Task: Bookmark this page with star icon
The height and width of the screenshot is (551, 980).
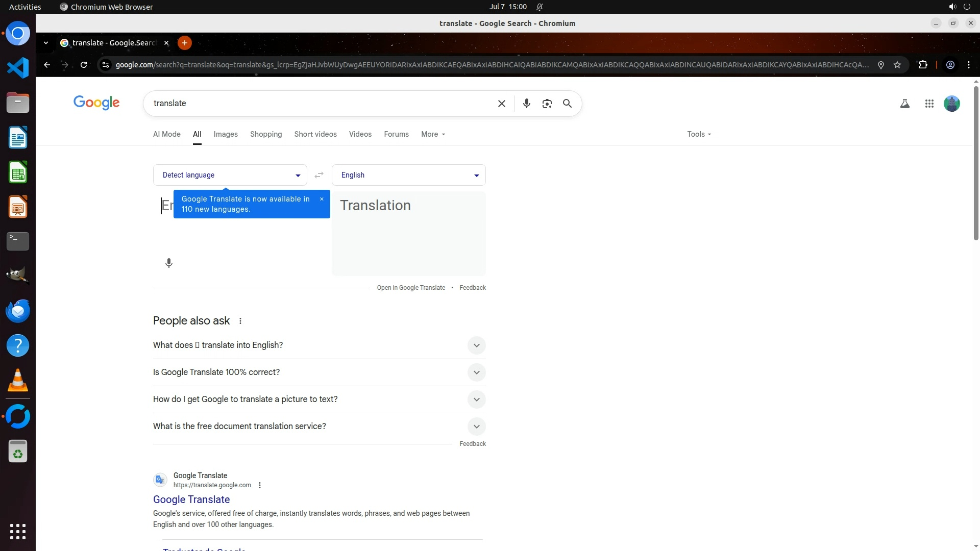Action: [x=897, y=65]
